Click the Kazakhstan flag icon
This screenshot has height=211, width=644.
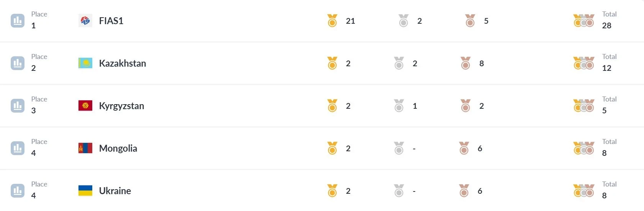pos(85,63)
